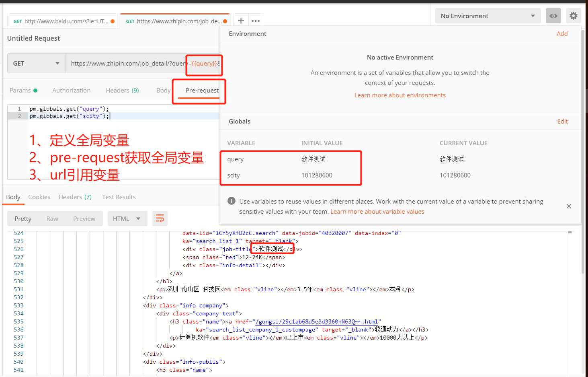
Task: Open Params tab
Action: pyautogui.click(x=23, y=91)
